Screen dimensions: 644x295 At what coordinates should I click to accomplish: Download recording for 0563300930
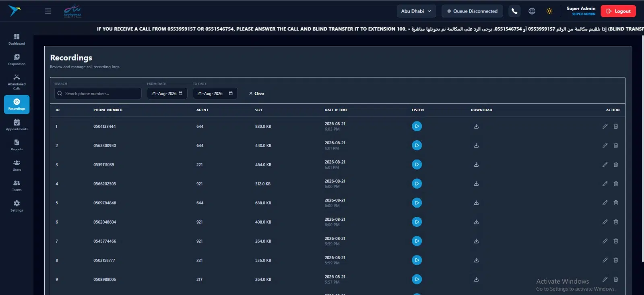pos(476,145)
